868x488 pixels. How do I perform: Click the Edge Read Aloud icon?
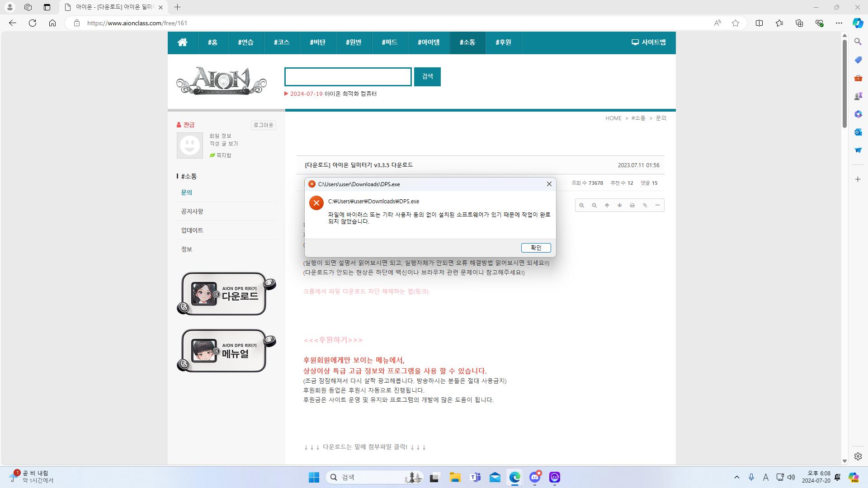717,23
